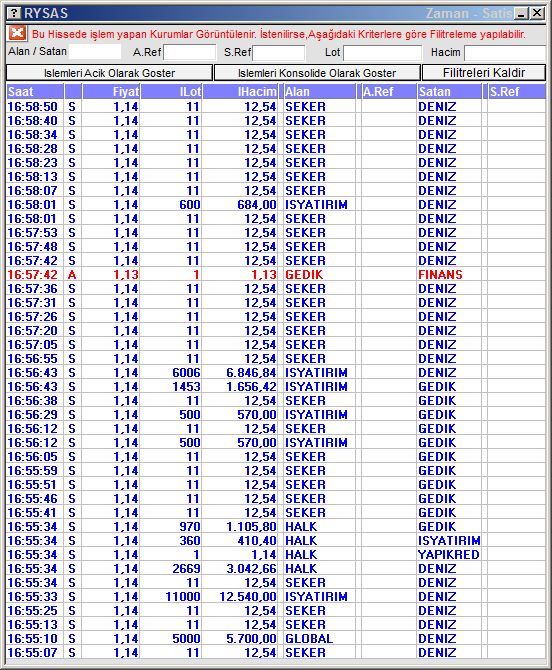Click SEKER buyer in 16:58:28 row
The width and height of the screenshot is (552, 670).
tap(305, 148)
